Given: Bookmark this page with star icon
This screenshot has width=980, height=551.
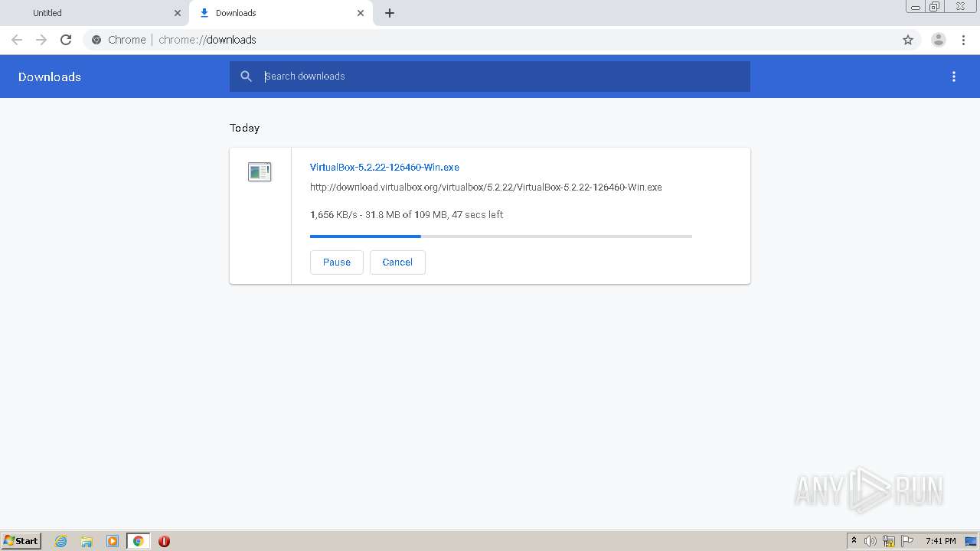Looking at the screenshot, I should [908, 40].
